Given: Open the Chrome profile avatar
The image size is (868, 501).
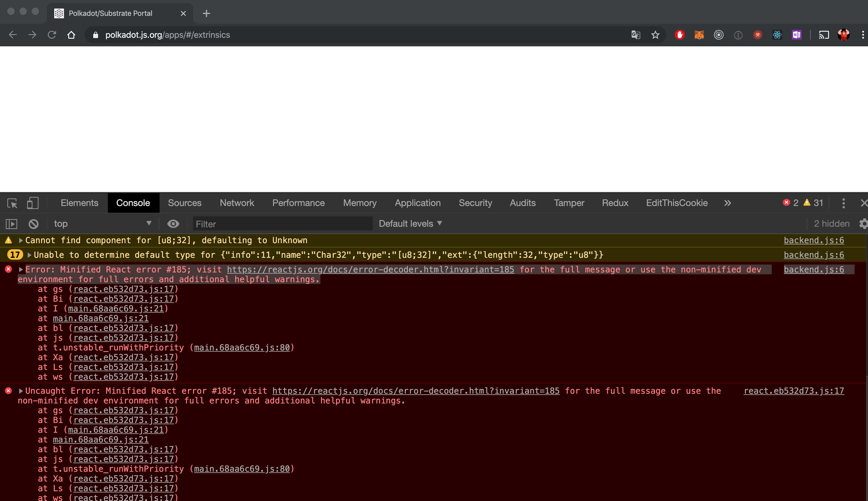Looking at the screenshot, I should point(844,35).
